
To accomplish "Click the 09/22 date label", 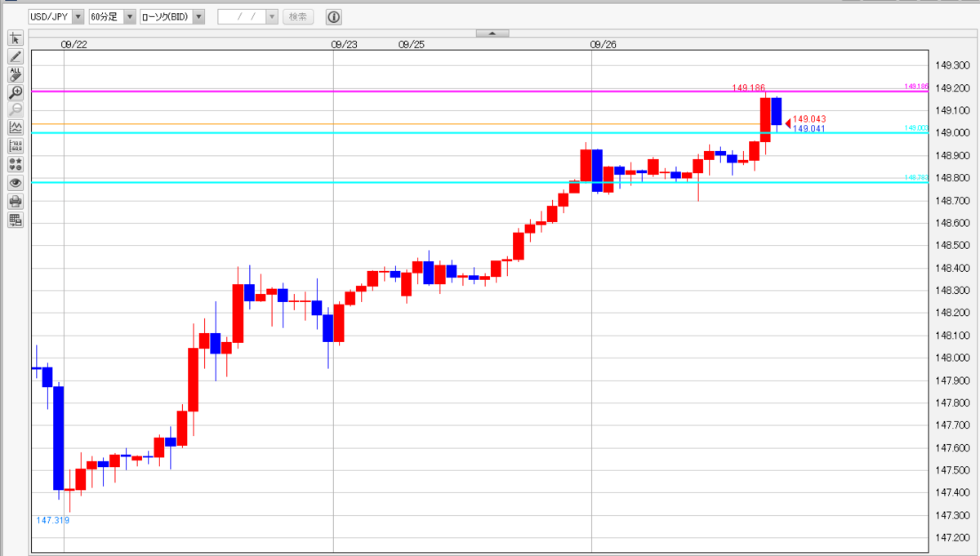I will click(74, 45).
